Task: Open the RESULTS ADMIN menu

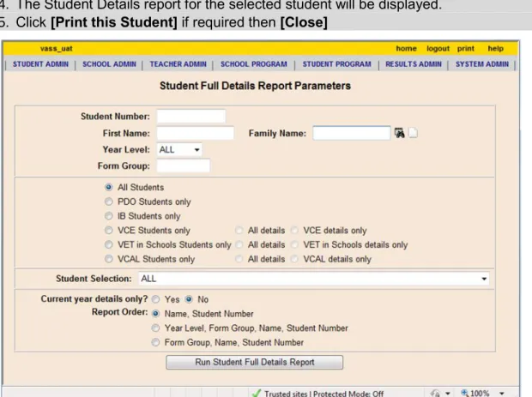Action: click(414, 64)
